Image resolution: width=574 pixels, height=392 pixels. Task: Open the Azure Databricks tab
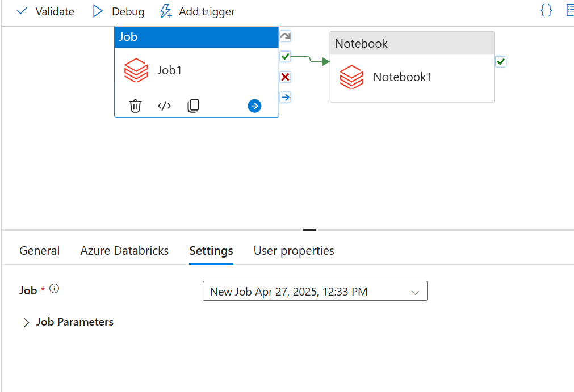click(124, 251)
